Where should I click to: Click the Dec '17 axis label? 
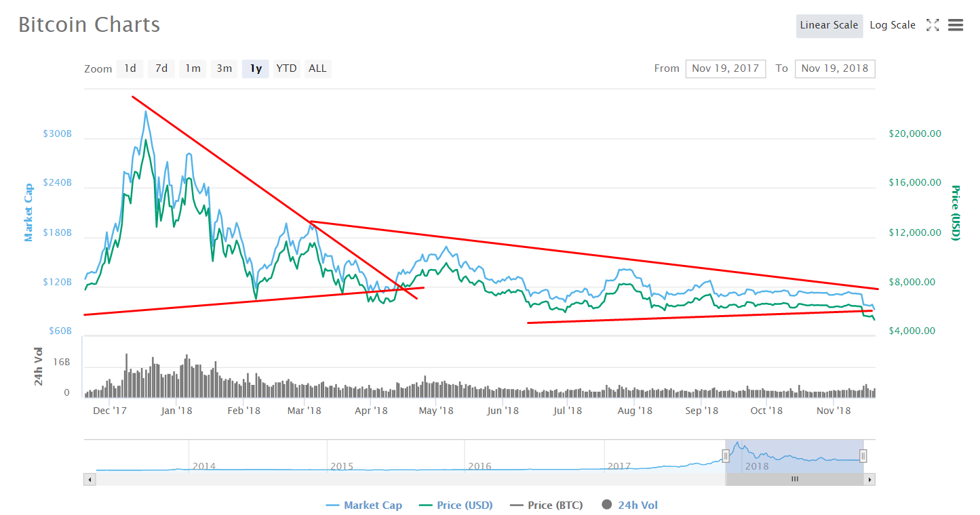coord(111,411)
